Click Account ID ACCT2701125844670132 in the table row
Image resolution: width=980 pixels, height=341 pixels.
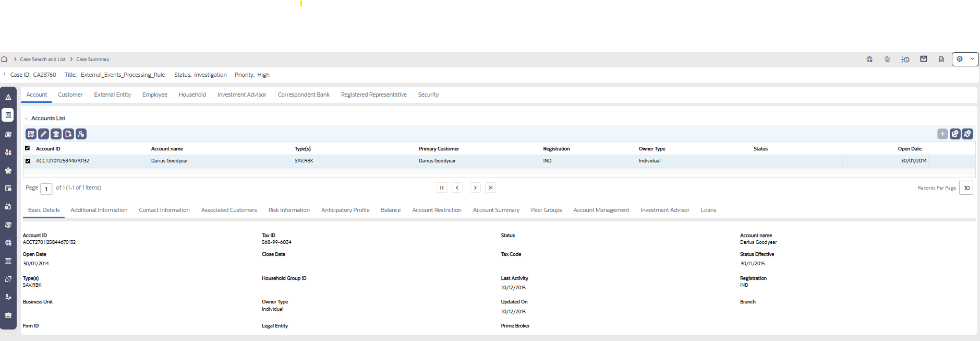click(x=63, y=161)
